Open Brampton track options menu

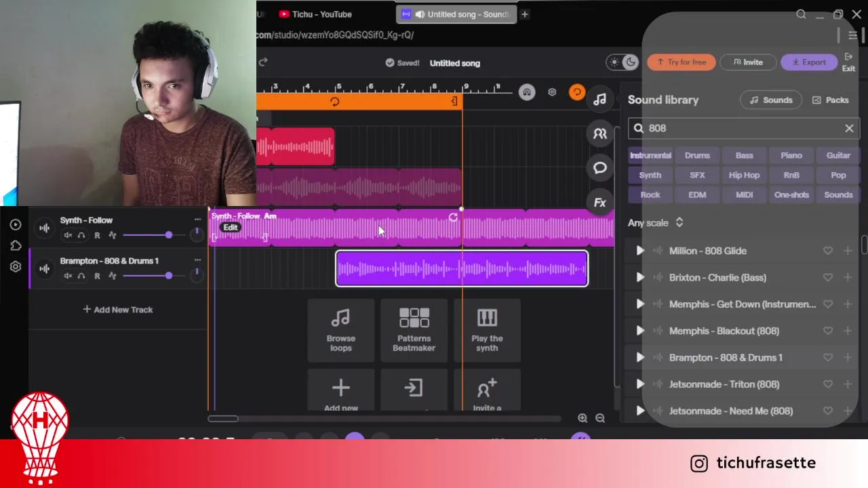coord(197,260)
